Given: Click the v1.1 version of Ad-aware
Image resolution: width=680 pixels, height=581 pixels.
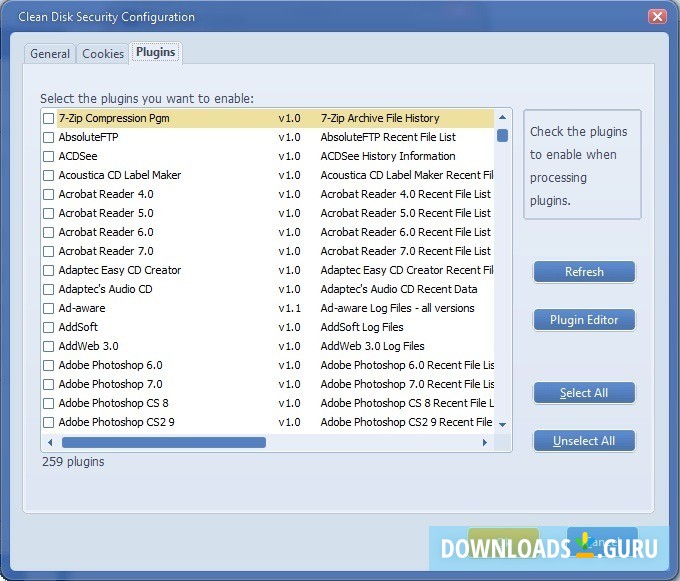Looking at the screenshot, I should point(289,308).
